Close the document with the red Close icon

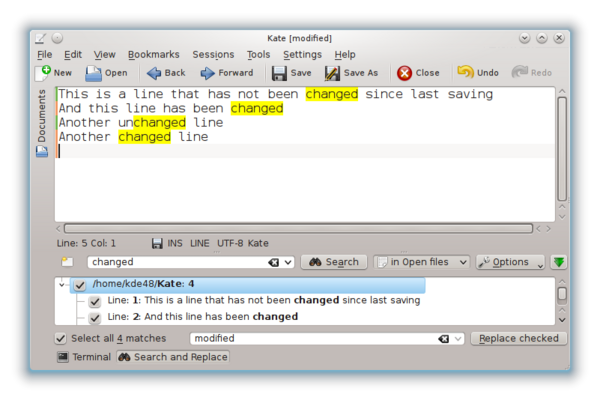(x=404, y=73)
